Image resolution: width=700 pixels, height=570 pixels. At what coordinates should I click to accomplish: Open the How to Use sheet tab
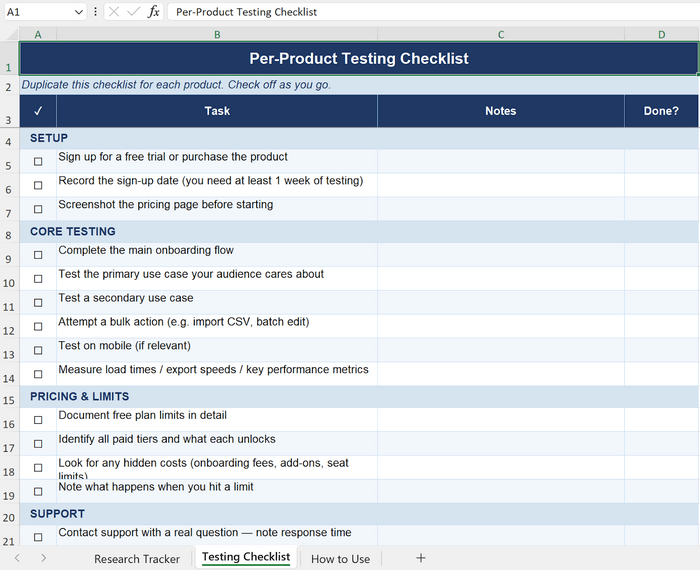click(340, 559)
